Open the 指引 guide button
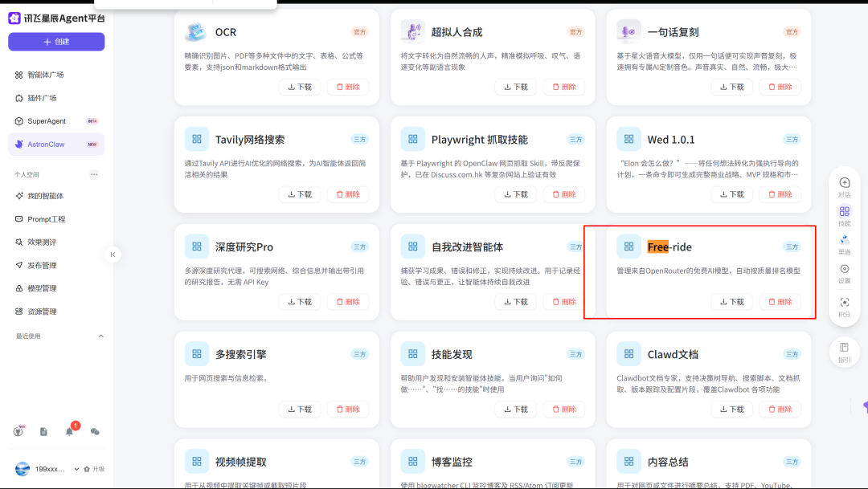Screen dimensions: 868x489 [844, 352]
